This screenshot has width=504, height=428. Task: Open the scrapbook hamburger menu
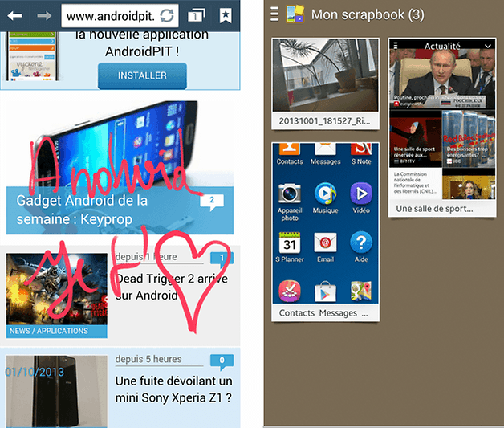point(274,14)
